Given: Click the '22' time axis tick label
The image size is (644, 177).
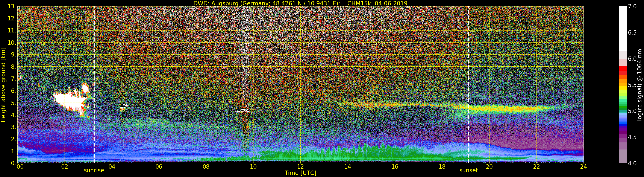Looking at the screenshot, I should point(536,166).
